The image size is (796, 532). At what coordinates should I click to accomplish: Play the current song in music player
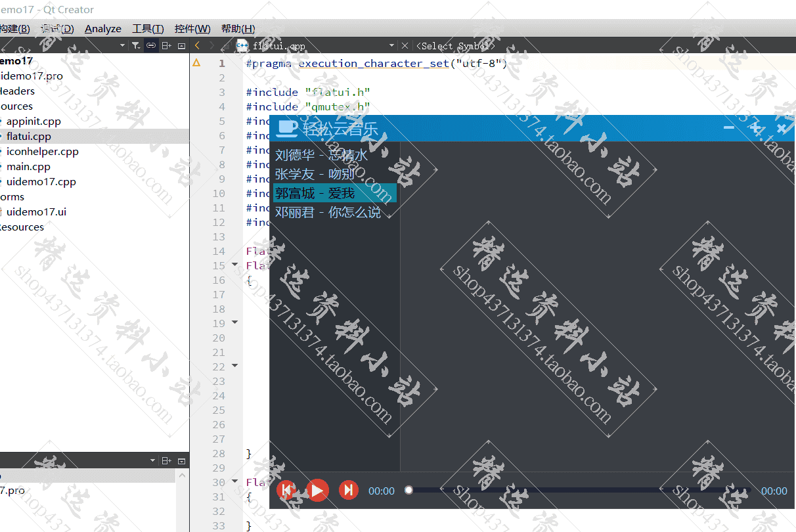click(317, 490)
